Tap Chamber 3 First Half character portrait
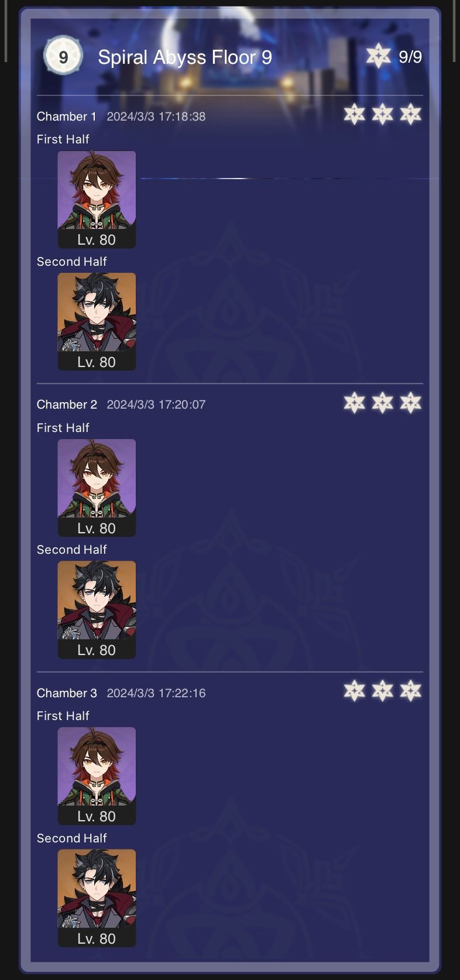The width and height of the screenshot is (460, 980). pos(97,776)
